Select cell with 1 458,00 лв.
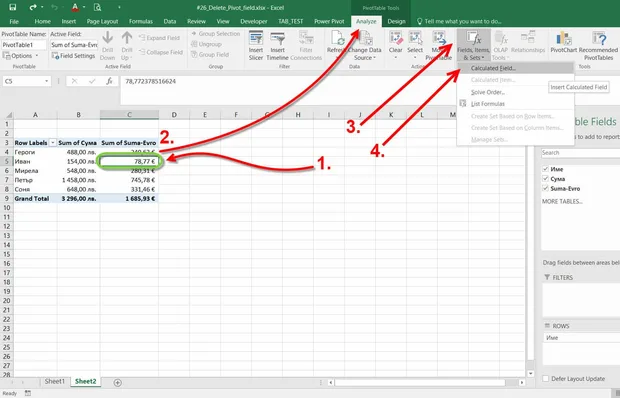Image resolution: width=620 pixels, height=398 pixels. coord(78,180)
